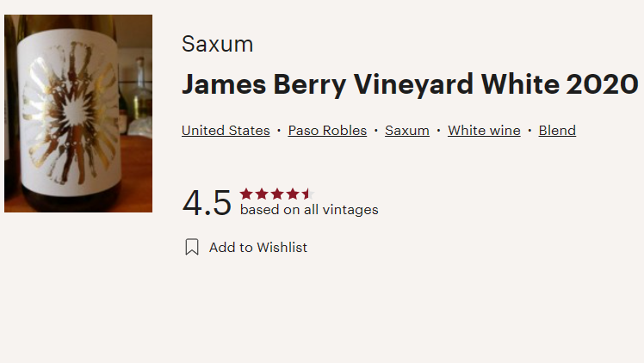Open the White wine category link

[484, 131]
